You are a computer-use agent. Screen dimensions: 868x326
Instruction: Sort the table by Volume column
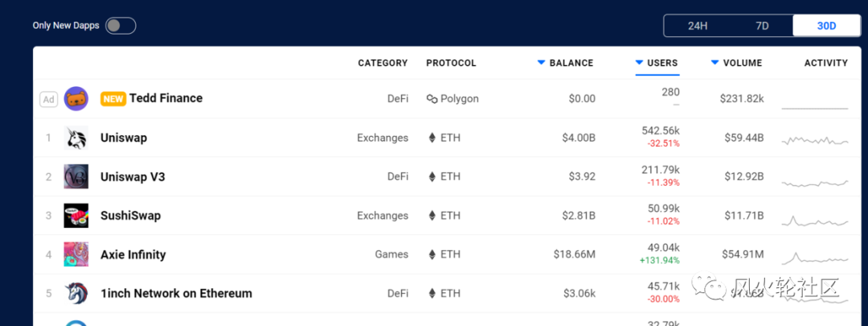(x=737, y=63)
